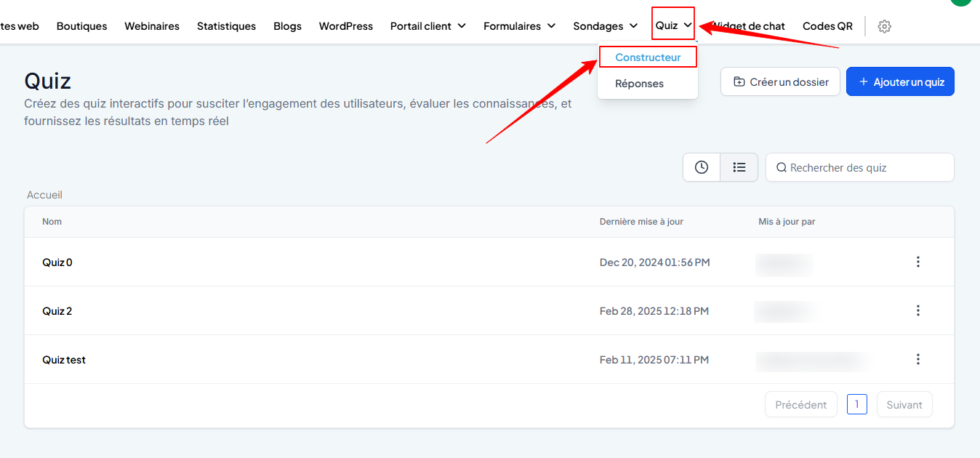Click the search magnifier icon
Viewport: 980px width, 458px height.
click(782, 167)
